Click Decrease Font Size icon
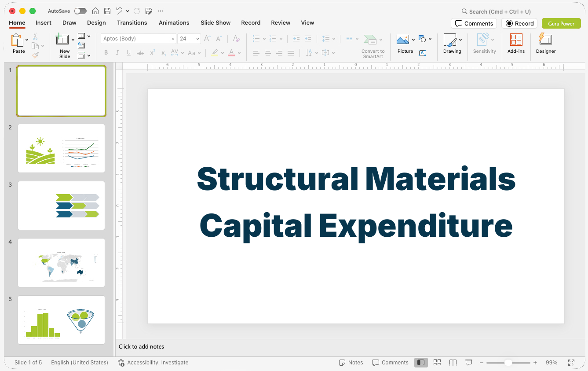 click(x=219, y=39)
